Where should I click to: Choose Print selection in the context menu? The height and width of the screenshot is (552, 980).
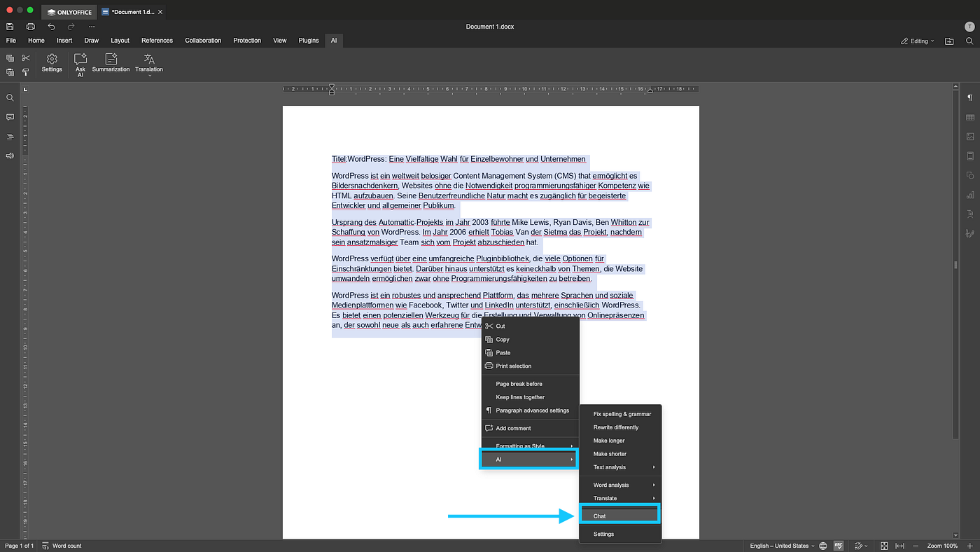point(531,366)
